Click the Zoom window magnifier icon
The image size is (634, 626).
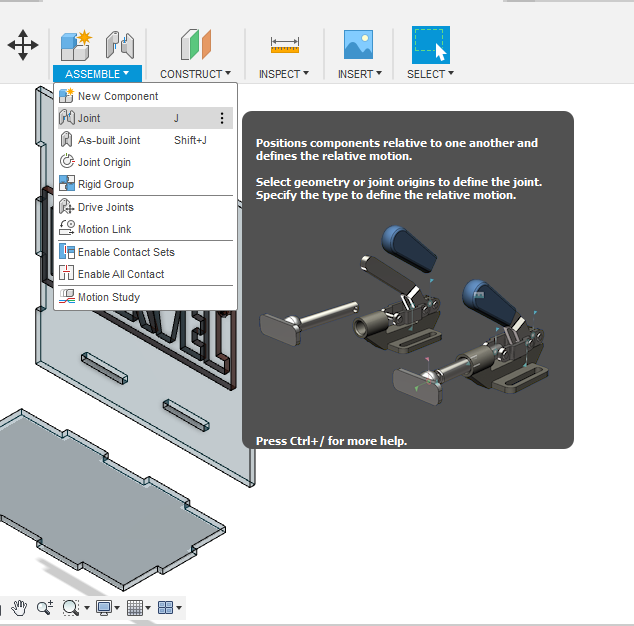[71, 607]
